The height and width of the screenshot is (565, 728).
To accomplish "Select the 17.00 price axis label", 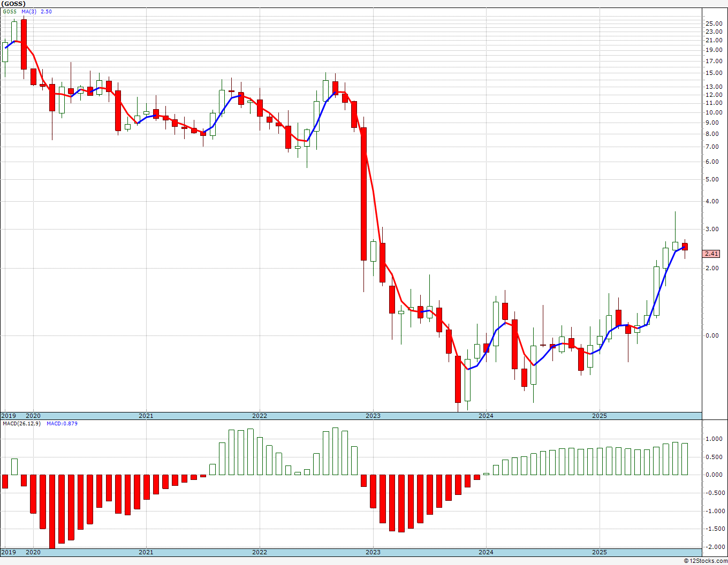I will pos(714,61).
